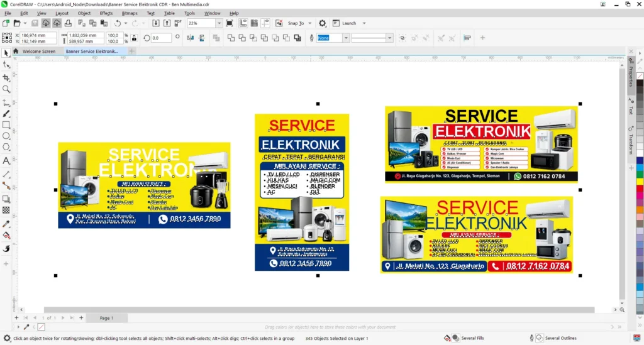The height and width of the screenshot is (345, 644).
Task: Click the no-fill swatch in document palette
Action: (x=41, y=327)
